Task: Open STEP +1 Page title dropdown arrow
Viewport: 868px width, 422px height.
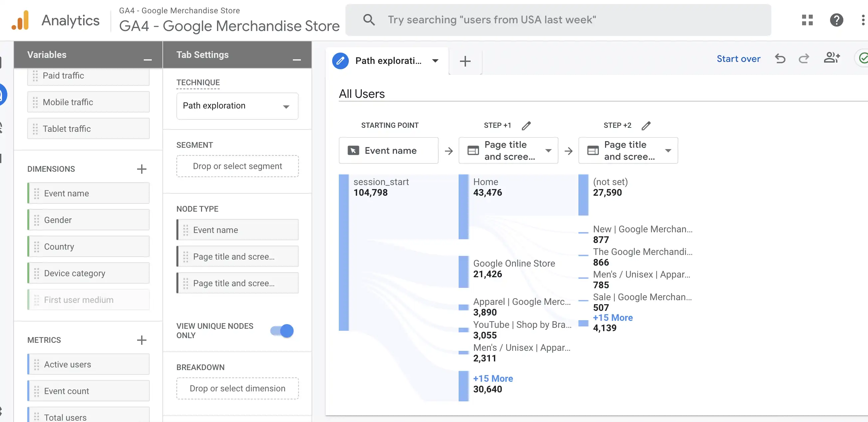Action: pos(548,150)
